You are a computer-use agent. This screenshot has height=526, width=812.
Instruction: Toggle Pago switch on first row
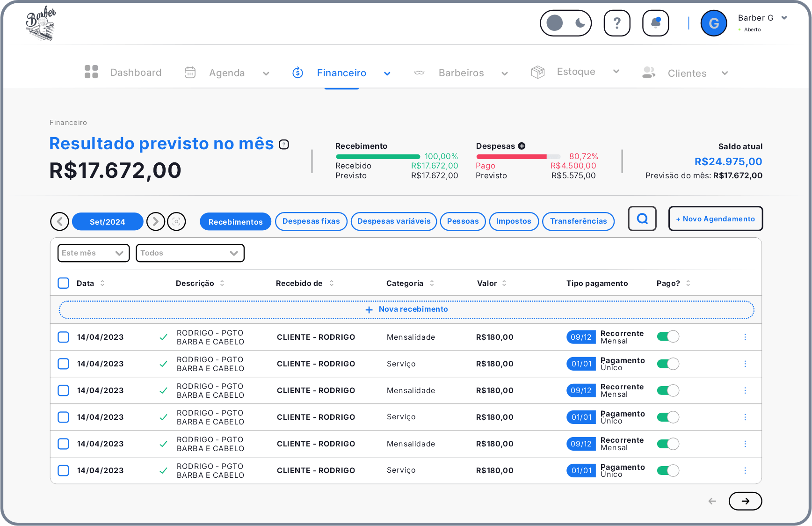point(668,337)
